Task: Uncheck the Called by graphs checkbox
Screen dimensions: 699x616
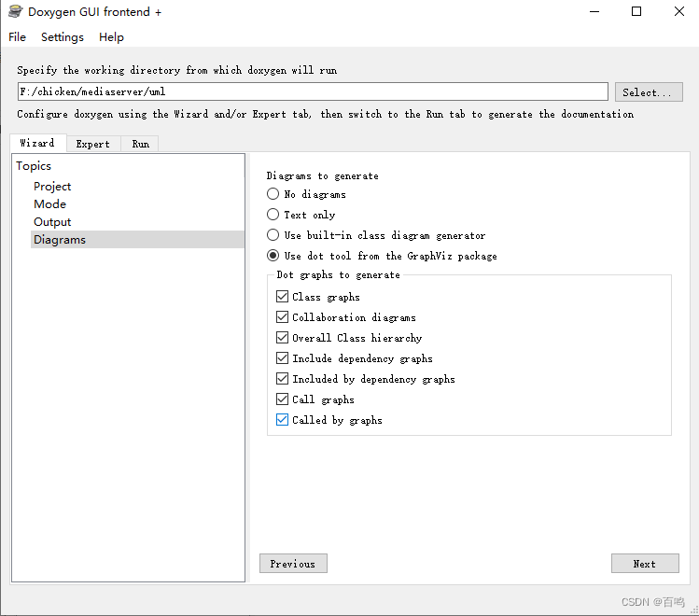Action: (282, 419)
